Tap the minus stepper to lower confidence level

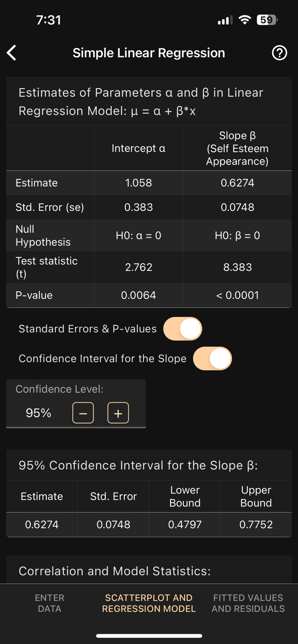coord(83,413)
